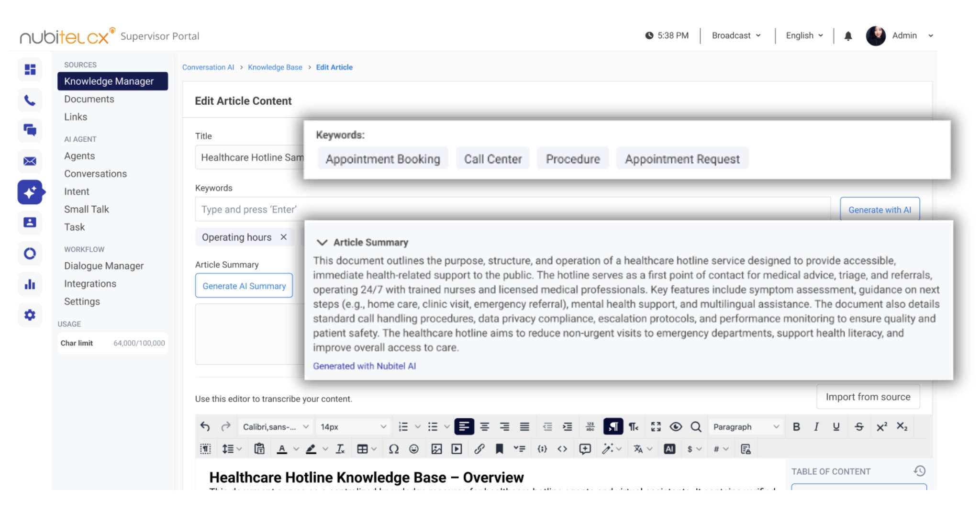Click the insert link icon

pyautogui.click(x=479, y=449)
